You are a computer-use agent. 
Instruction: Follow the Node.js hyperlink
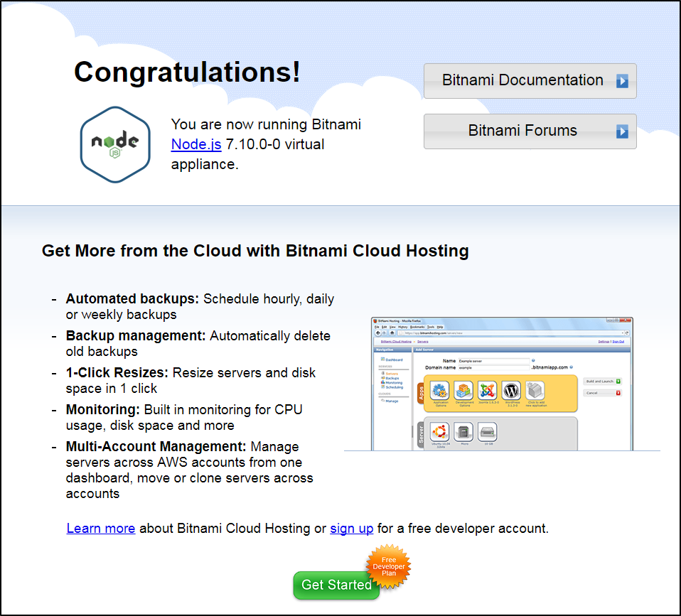(196, 144)
